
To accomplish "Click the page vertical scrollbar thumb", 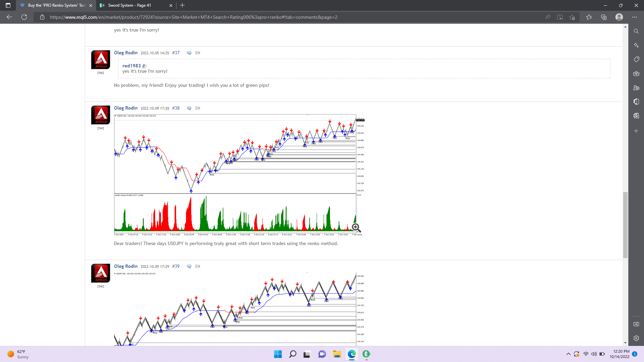I will pos(625,225).
